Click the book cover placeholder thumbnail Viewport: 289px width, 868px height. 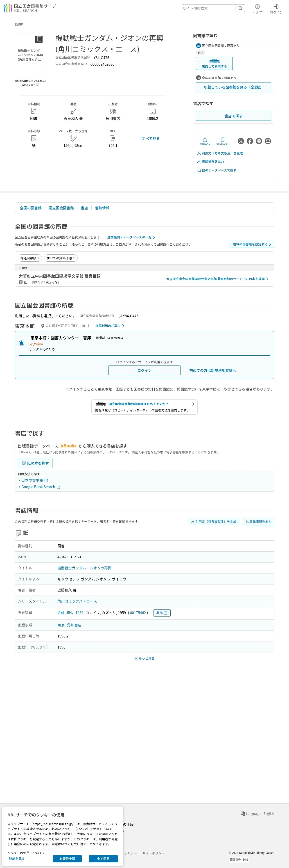(x=31, y=55)
